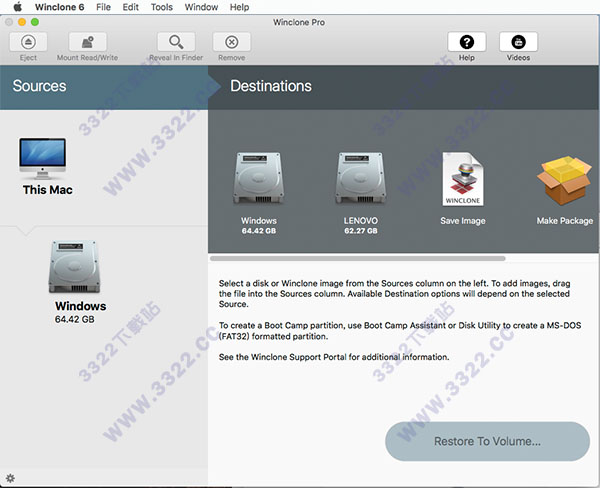The image size is (600, 488).
Task: Open the Help menu in the menu bar
Action: click(x=239, y=7)
